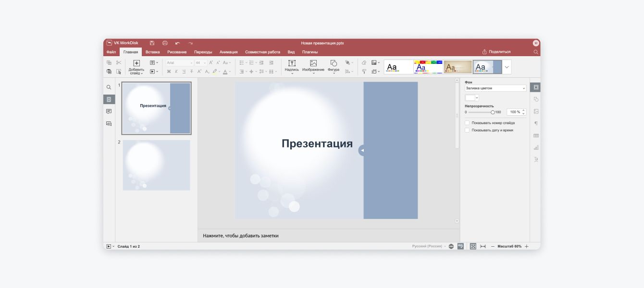Screen dimensions: 644x288
Task: Click the print icon in title bar
Action: pyautogui.click(x=165, y=43)
